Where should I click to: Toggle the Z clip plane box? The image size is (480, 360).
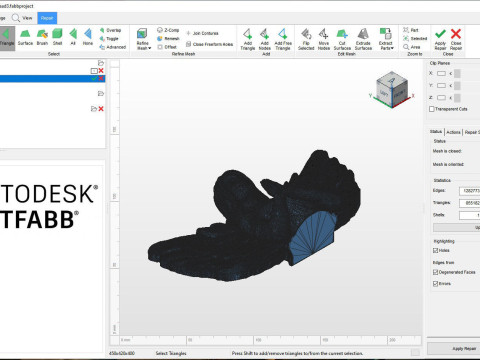click(x=441, y=98)
